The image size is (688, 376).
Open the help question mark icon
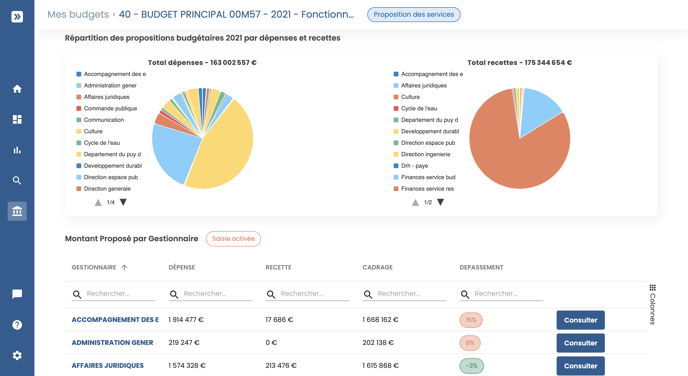point(17,325)
